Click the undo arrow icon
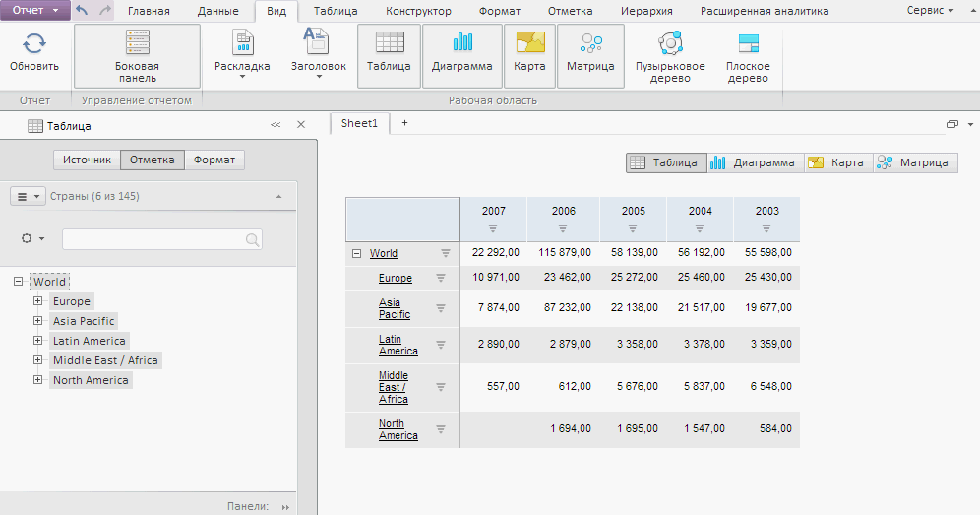Screen dimensions: 980x515 click(x=83, y=11)
